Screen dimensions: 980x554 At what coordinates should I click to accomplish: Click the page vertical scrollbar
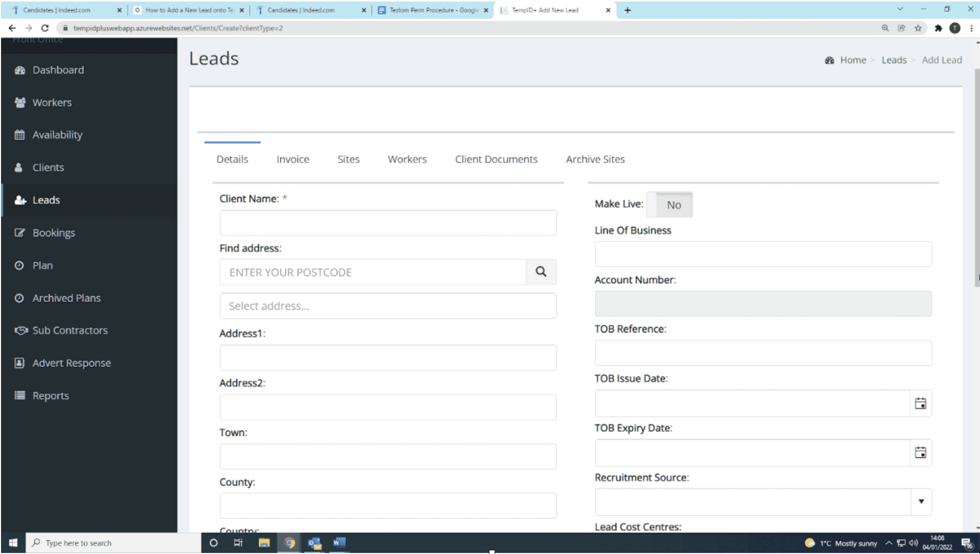pos(976,178)
